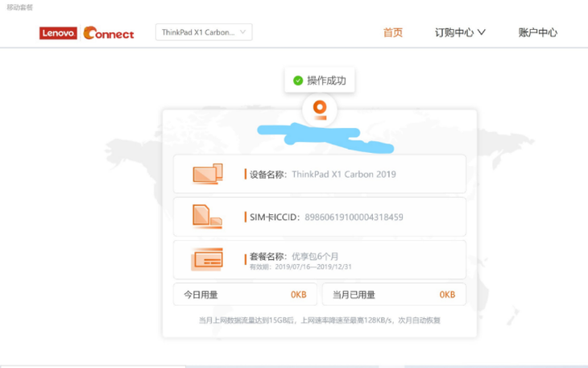This screenshot has height=368, width=588.
Task: Click the green success checkmark icon
Action: [x=298, y=81]
